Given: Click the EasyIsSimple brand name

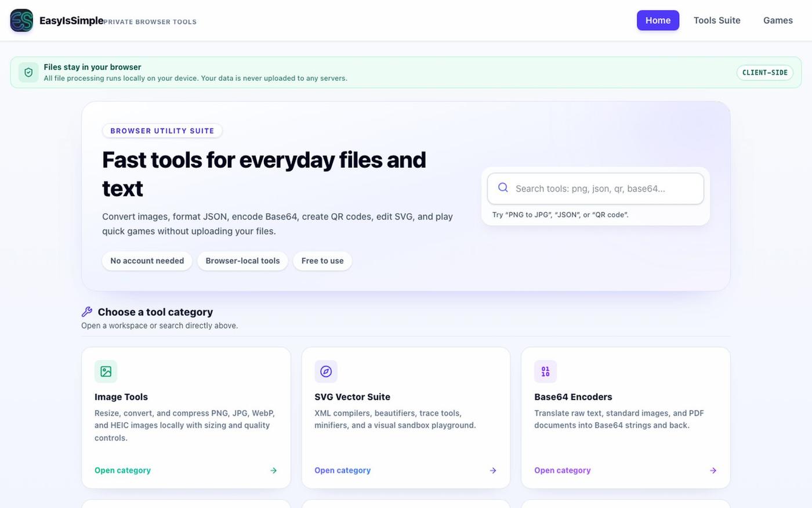Looking at the screenshot, I should point(71,21).
